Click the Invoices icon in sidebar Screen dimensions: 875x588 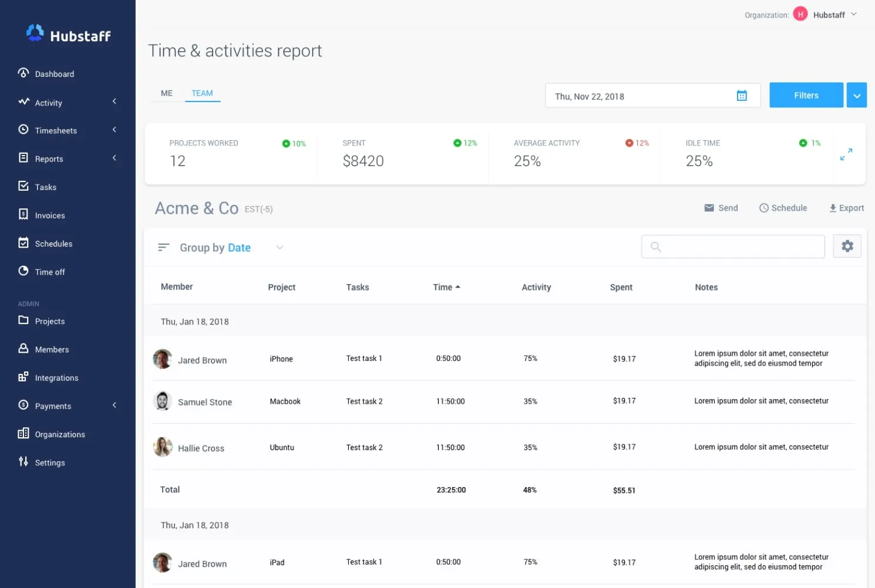(23, 214)
